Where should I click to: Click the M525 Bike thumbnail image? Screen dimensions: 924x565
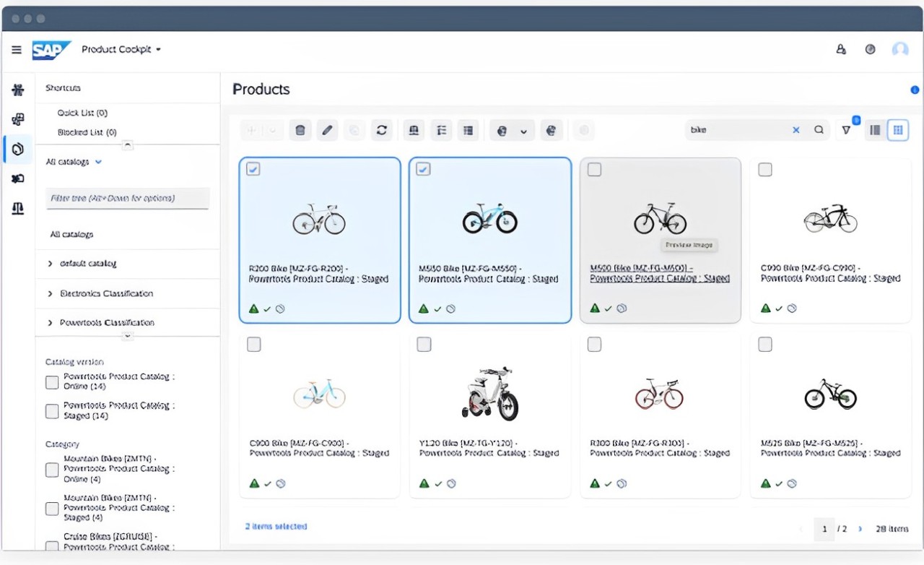coord(831,394)
